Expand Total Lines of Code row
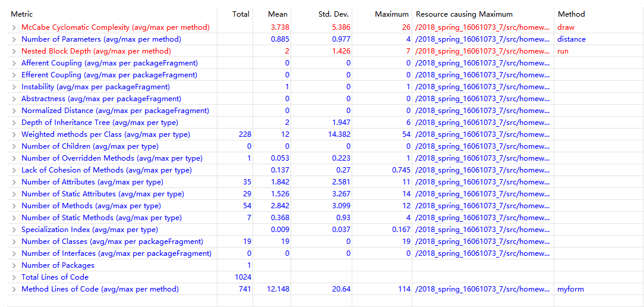Screen dimensions: 644x307 click(14, 277)
